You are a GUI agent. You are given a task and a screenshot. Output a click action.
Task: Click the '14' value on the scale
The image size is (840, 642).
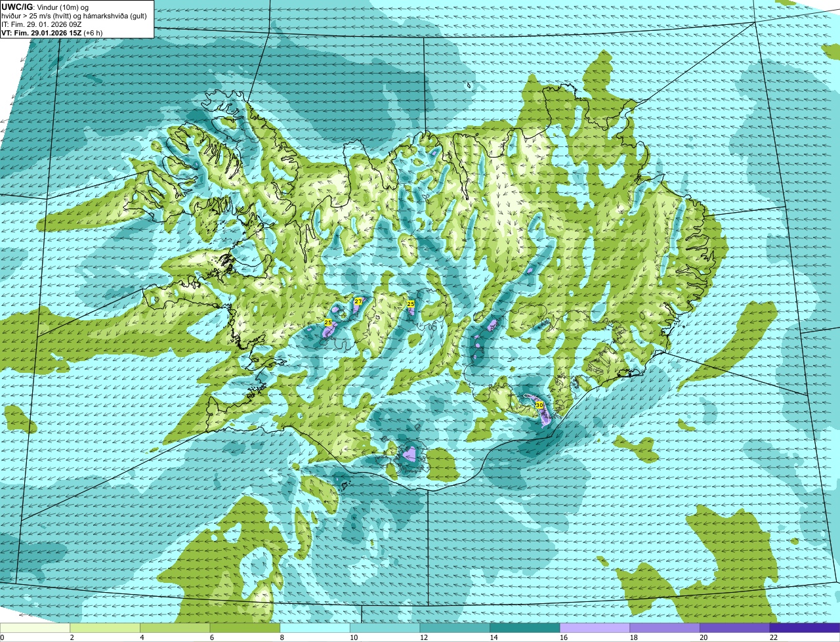click(x=493, y=637)
